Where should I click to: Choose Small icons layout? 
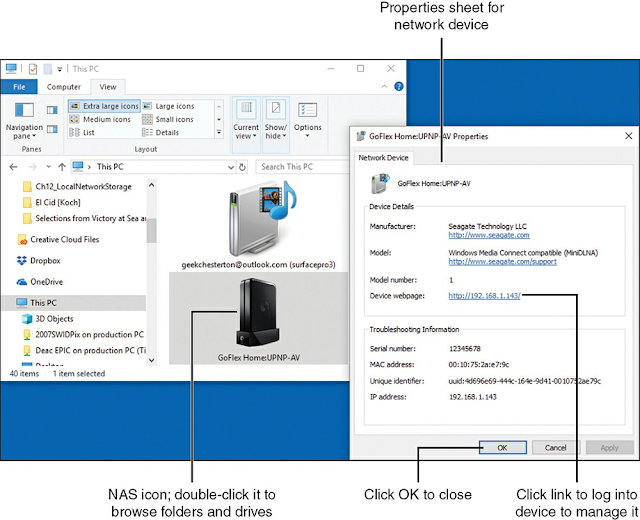tap(168, 119)
